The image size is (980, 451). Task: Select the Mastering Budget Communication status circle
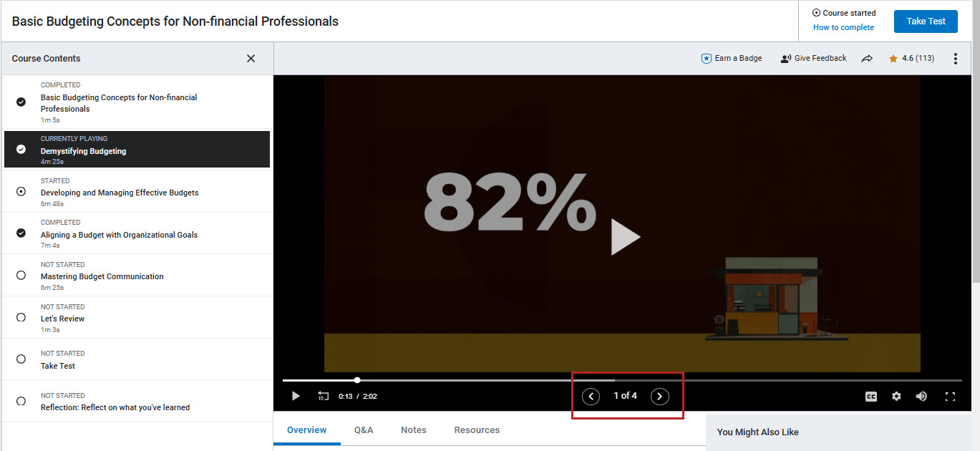pyautogui.click(x=21, y=276)
